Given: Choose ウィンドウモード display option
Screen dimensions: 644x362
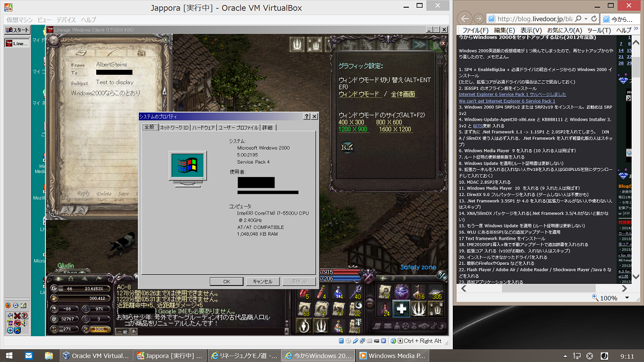Looking at the screenshot, I should (359, 94).
